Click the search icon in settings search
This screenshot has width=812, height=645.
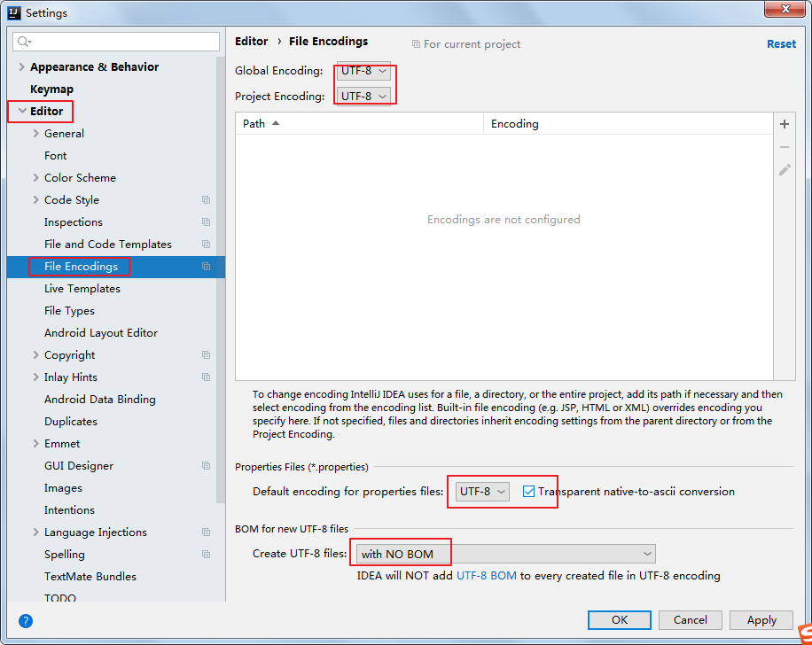click(24, 42)
